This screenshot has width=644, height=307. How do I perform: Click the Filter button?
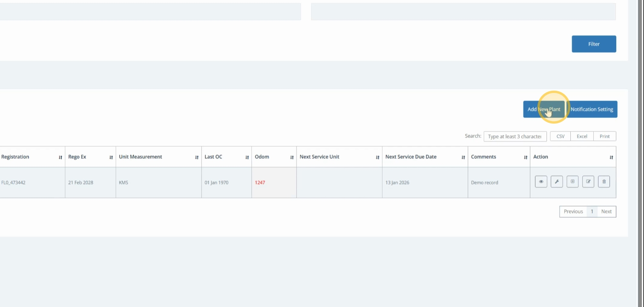coord(594,44)
